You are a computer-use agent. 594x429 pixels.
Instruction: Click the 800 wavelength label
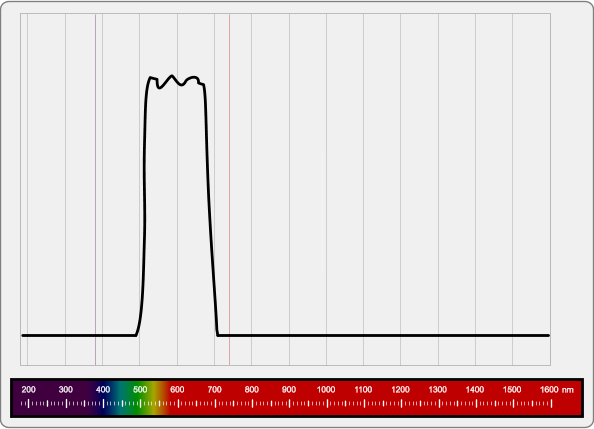click(252, 390)
